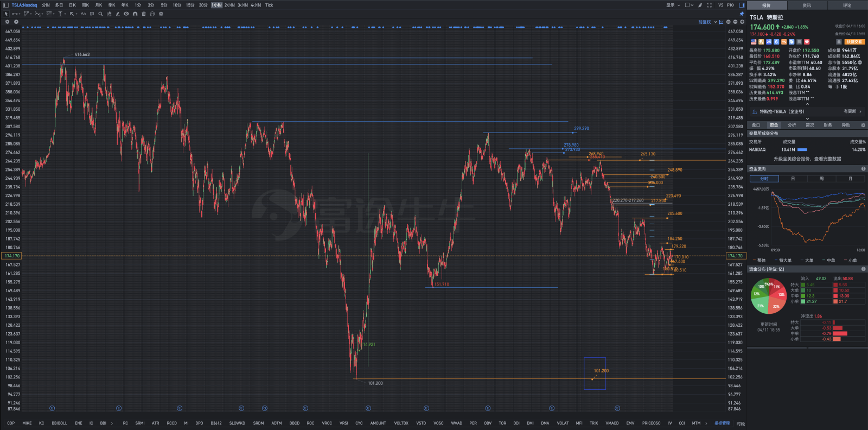
Task: Click the capital distribution pie chart
Action: pos(768,296)
